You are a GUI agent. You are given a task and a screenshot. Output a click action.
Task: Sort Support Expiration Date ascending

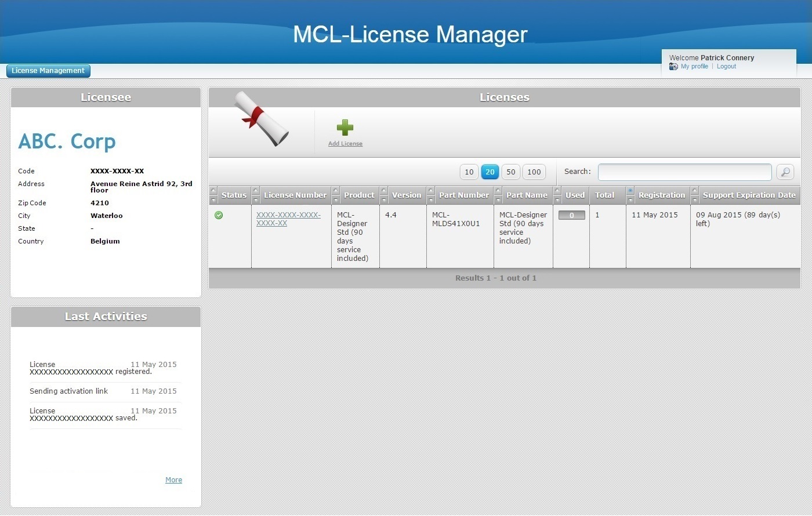695,191
